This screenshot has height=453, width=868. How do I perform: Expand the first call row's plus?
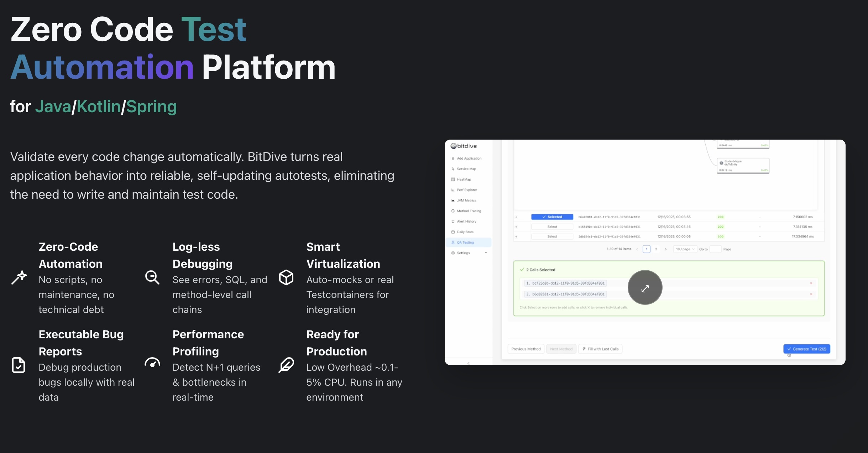pos(516,217)
